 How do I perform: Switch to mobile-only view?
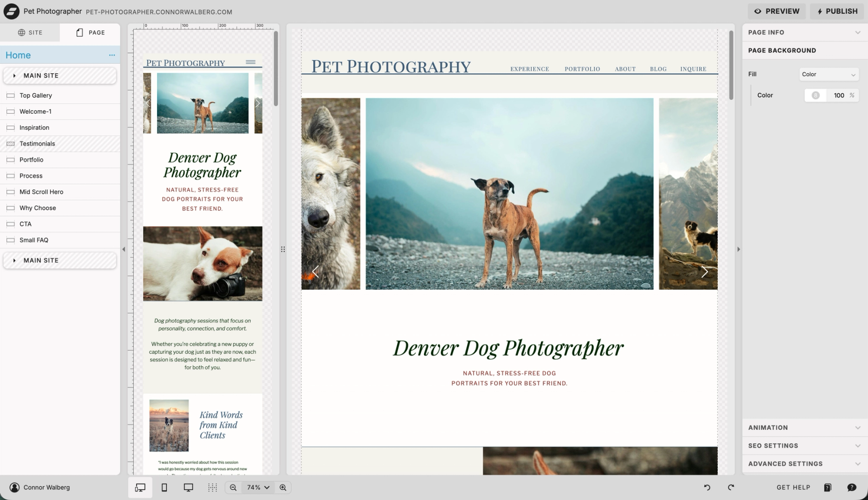point(164,488)
